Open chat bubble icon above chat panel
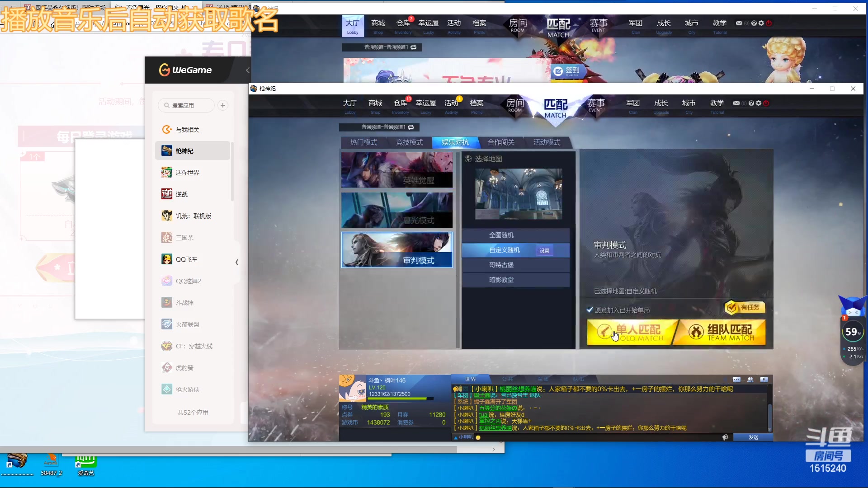 coord(736,380)
